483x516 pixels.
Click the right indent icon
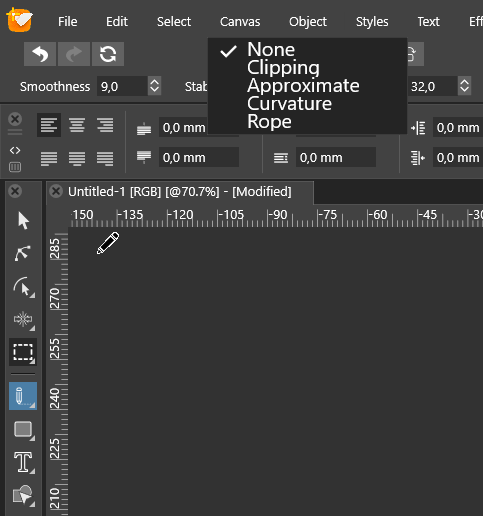[418, 158]
